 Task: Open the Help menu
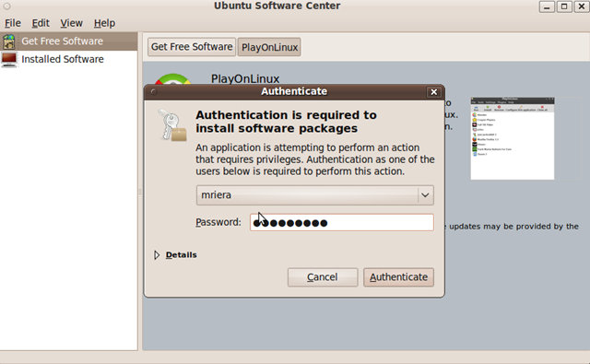pos(104,23)
